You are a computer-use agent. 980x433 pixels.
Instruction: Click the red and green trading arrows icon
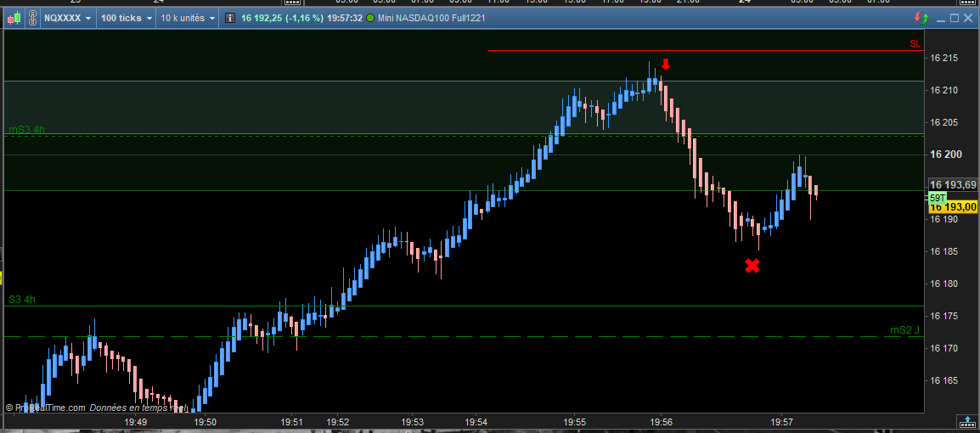(x=921, y=18)
